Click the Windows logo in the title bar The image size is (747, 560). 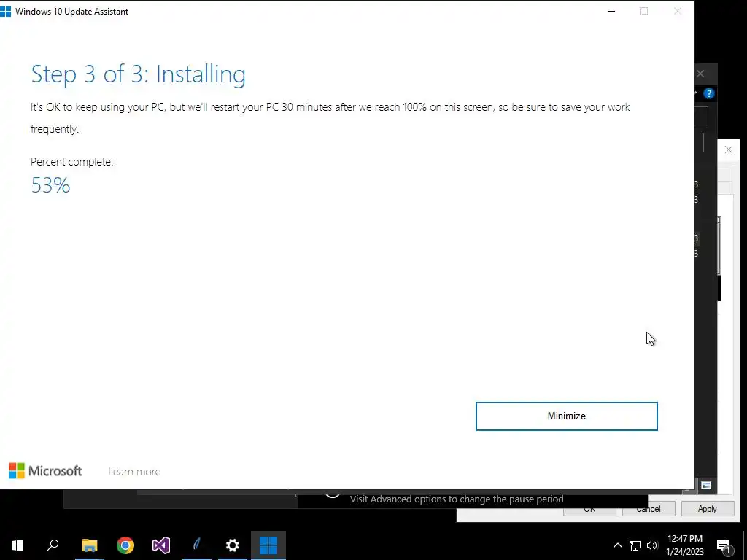point(5,11)
